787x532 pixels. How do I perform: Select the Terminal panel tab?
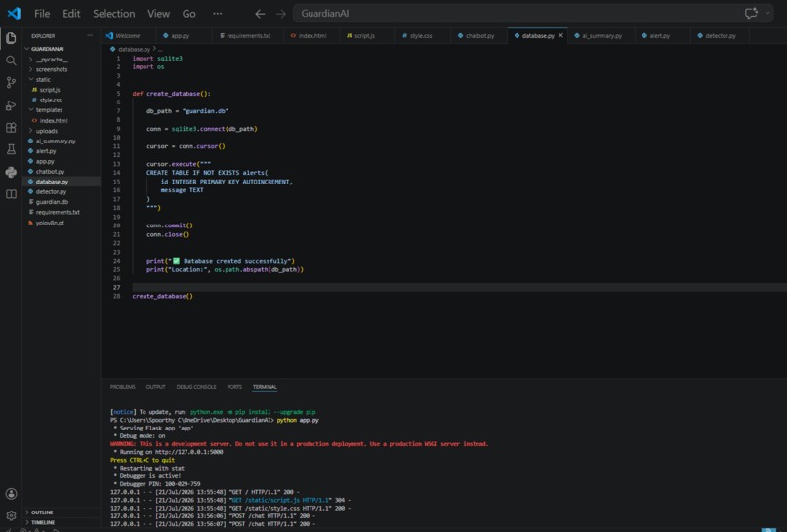click(265, 387)
